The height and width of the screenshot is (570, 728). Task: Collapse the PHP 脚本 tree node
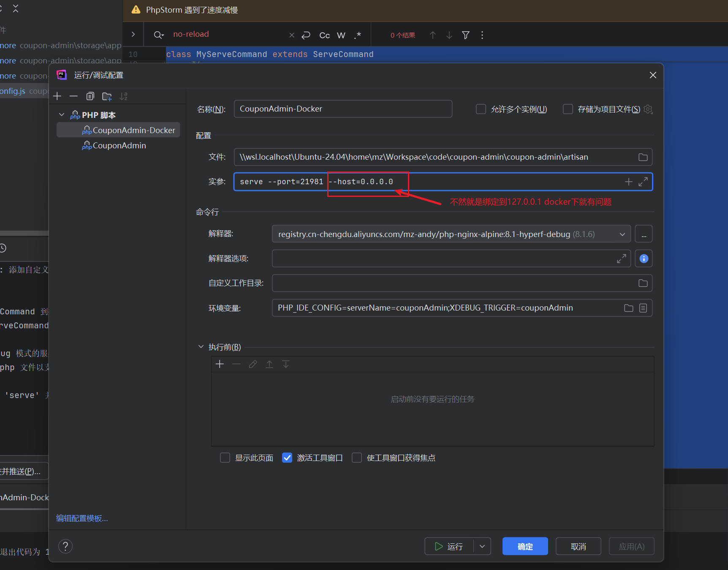click(62, 115)
